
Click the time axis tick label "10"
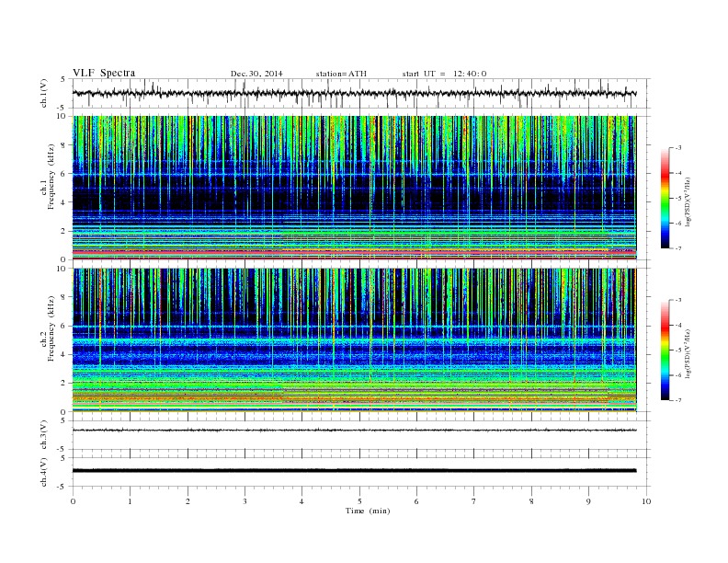646,501
